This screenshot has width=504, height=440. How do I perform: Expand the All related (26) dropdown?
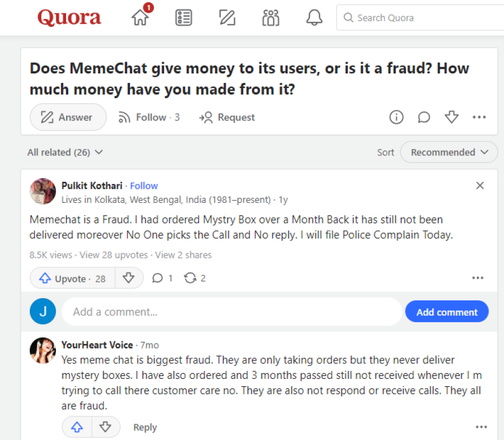(65, 152)
